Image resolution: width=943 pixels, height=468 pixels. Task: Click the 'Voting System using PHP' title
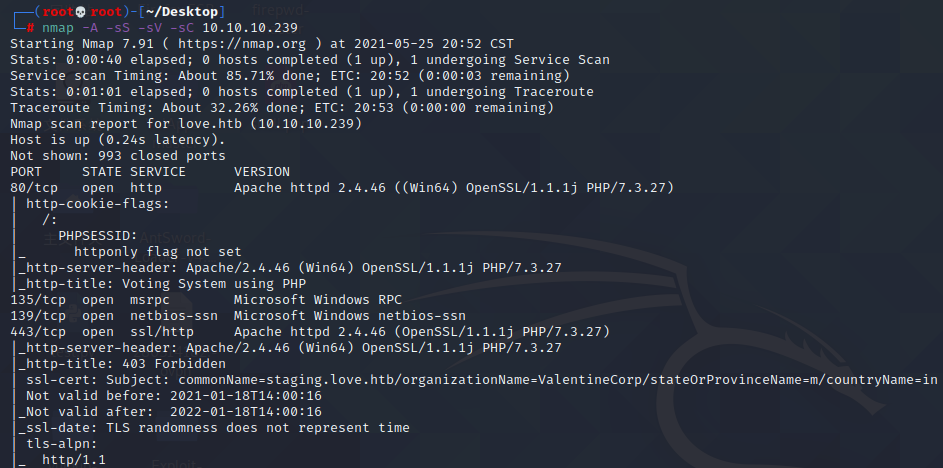(214, 284)
